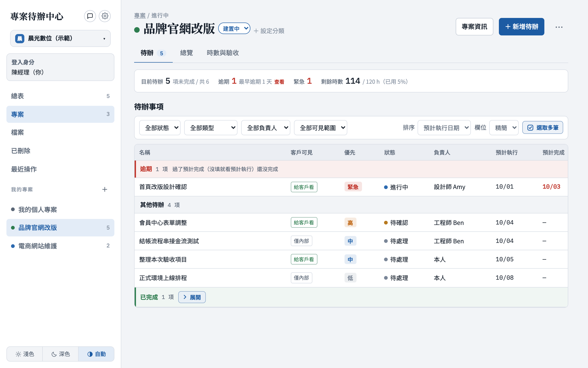Open 檔案 in the sidebar
The image size is (588, 368).
pyautogui.click(x=60, y=132)
